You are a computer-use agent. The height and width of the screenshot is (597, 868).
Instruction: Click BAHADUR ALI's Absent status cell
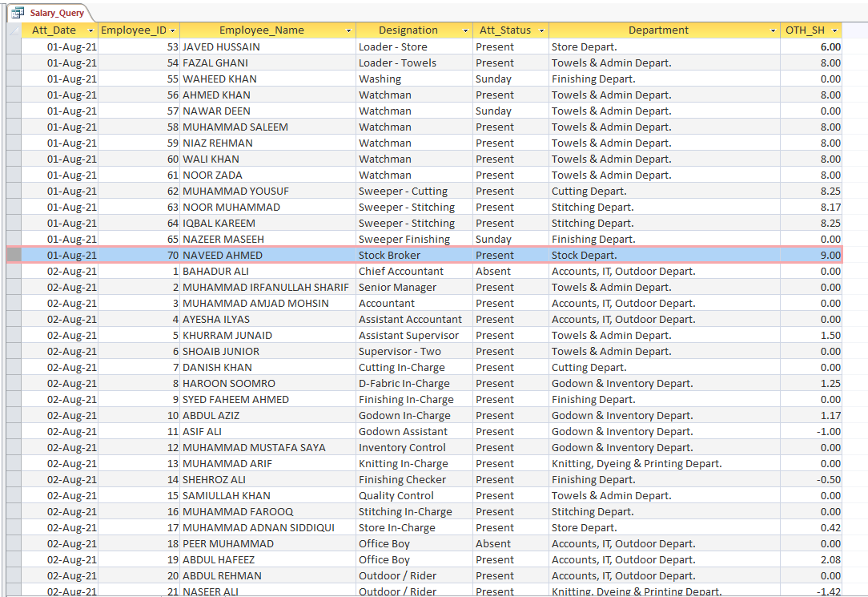pos(510,272)
